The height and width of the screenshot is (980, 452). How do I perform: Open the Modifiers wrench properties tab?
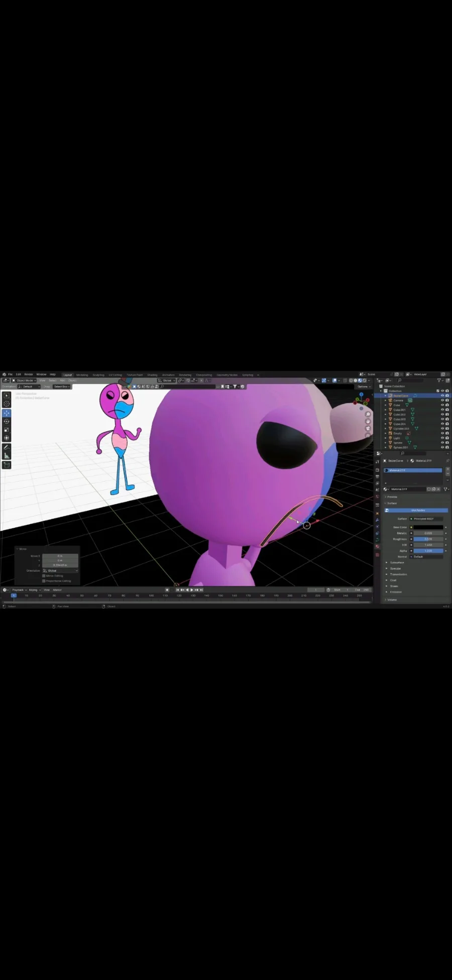coord(377,520)
